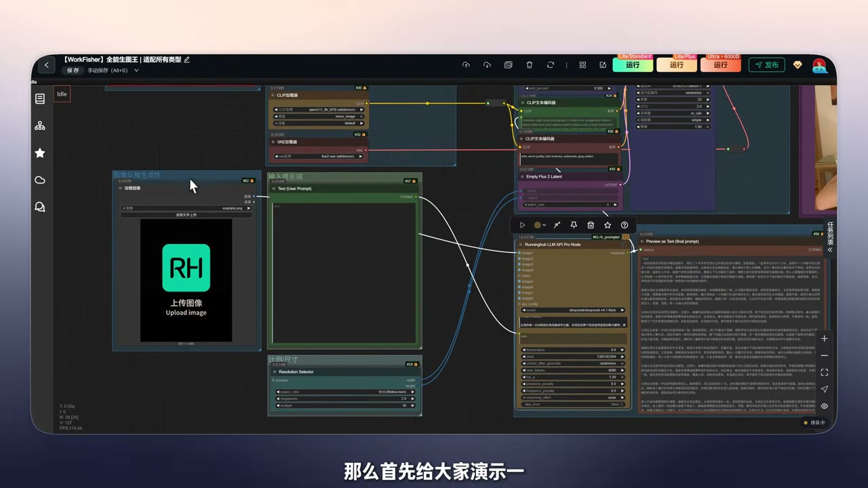This screenshot has height=488, width=868.
Task: Run workflow with Lite/Plus button
Action: pyautogui.click(x=677, y=65)
